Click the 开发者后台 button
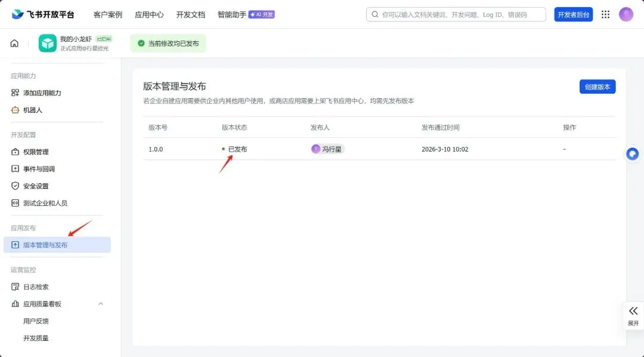 [x=574, y=14]
